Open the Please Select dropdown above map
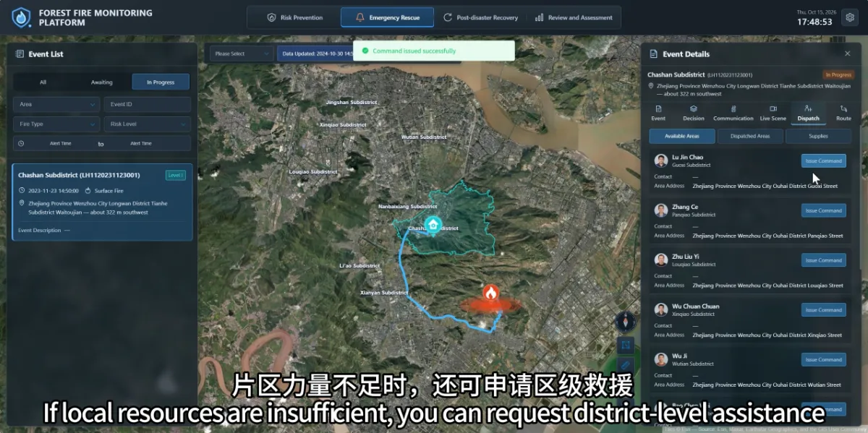This screenshot has height=433, width=868. [242, 53]
